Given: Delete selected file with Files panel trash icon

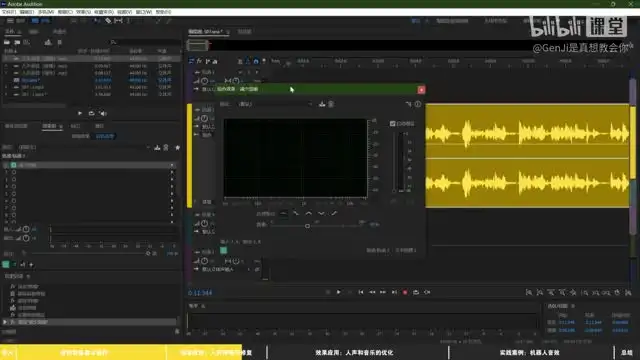Looking at the screenshot, I should pos(60,42).
